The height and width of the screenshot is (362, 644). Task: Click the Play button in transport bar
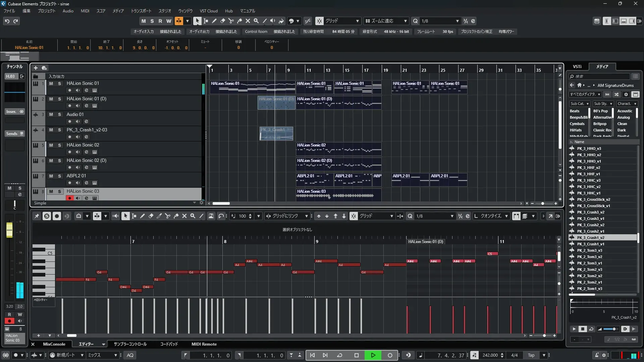[x=373, y=355]
